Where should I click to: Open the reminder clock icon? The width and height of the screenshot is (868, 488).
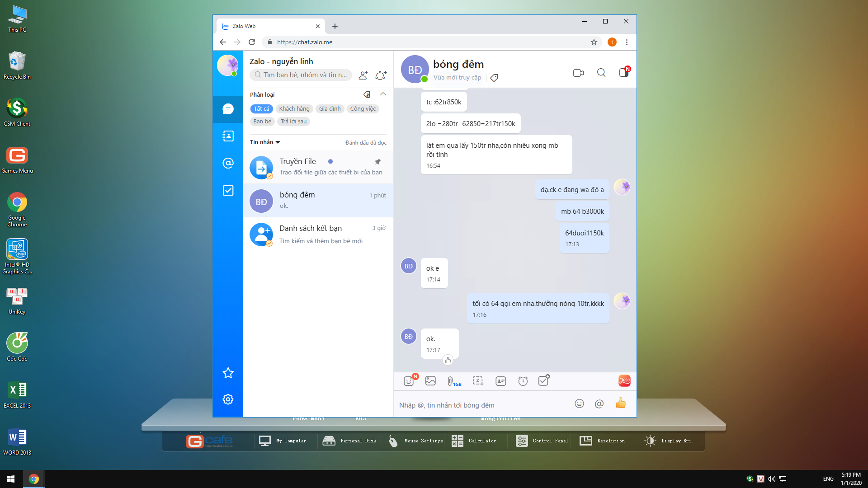(x=523, y=381)
